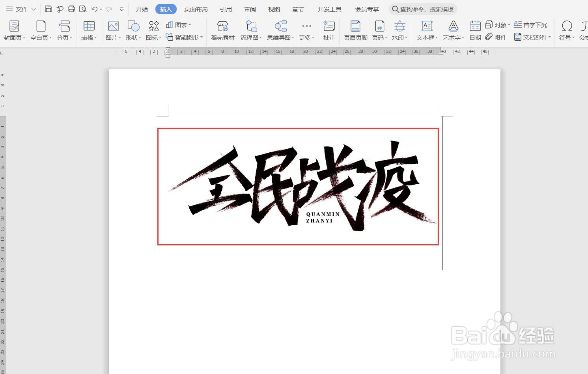Expand the Document Parts (文档部件) dropdown arrow
The height and width of the screenshot is (374, 588).
pyautogui.click(x=550, y=37)
